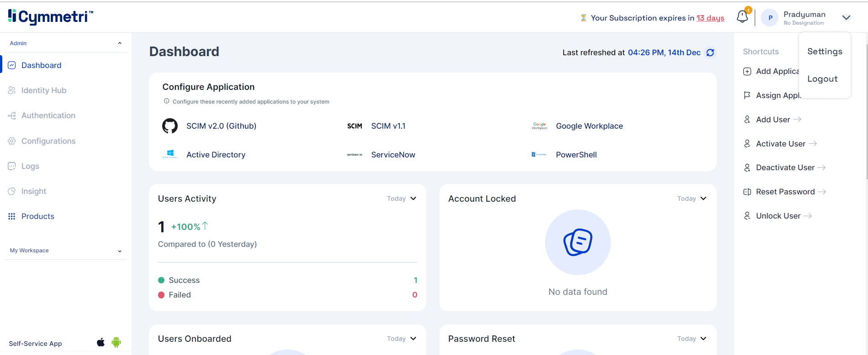Screen dimensions: 868x355
Task: Open Google Workplace application
Action: 589,126
